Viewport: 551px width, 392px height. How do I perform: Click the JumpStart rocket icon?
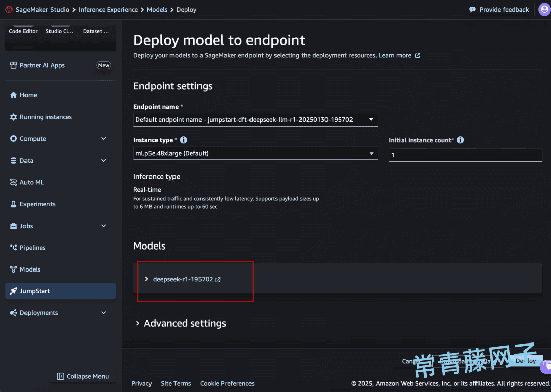click(13, 291)
